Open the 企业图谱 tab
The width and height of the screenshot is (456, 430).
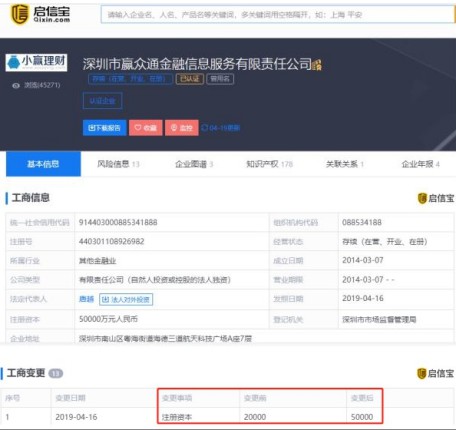tap(194, 164)
